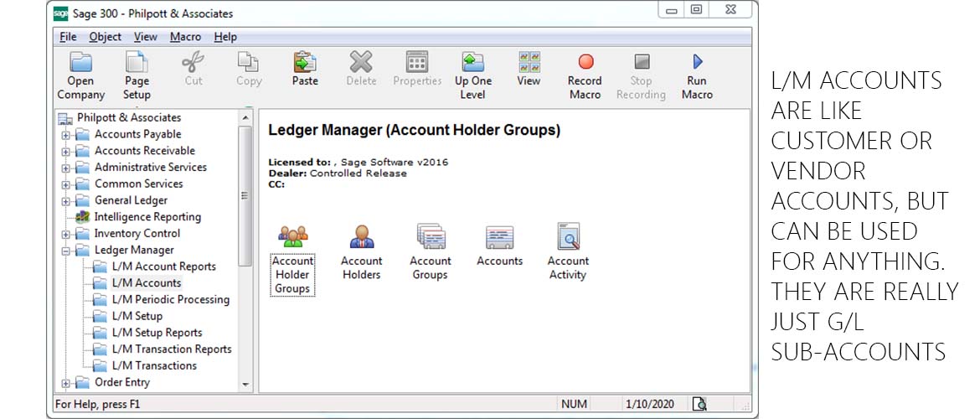Expand the Inventory Control node

click(x=65, y=234)
